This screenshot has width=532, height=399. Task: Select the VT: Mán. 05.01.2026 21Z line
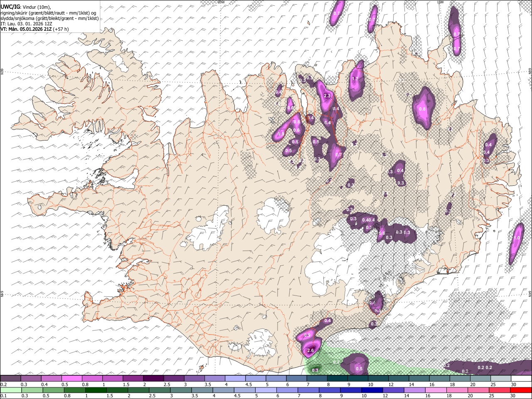click(x=34, y=29)
